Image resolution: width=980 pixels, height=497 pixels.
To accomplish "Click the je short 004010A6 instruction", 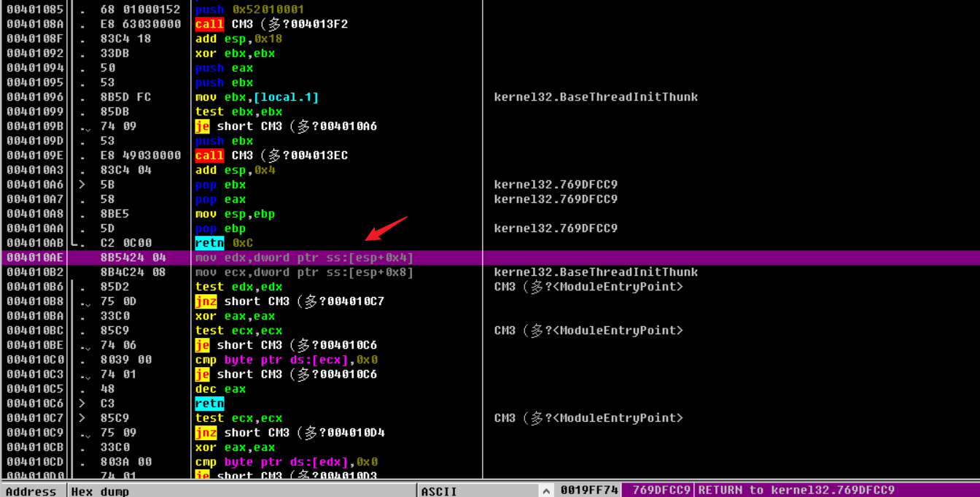I will (x=276, y=126).
